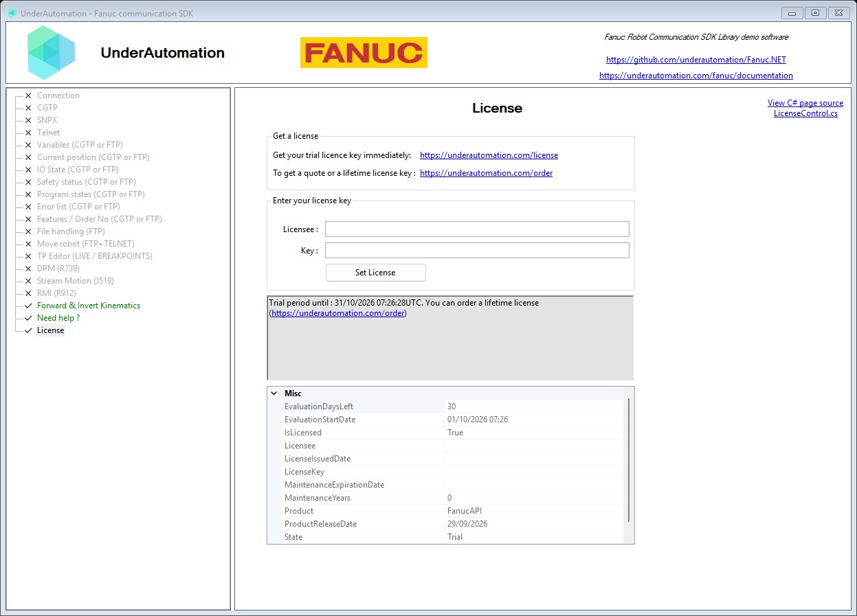Select Move robot (FTP+TELNET)
The width and height of the screenshot is (857, 616).
(x=86, y=244)
